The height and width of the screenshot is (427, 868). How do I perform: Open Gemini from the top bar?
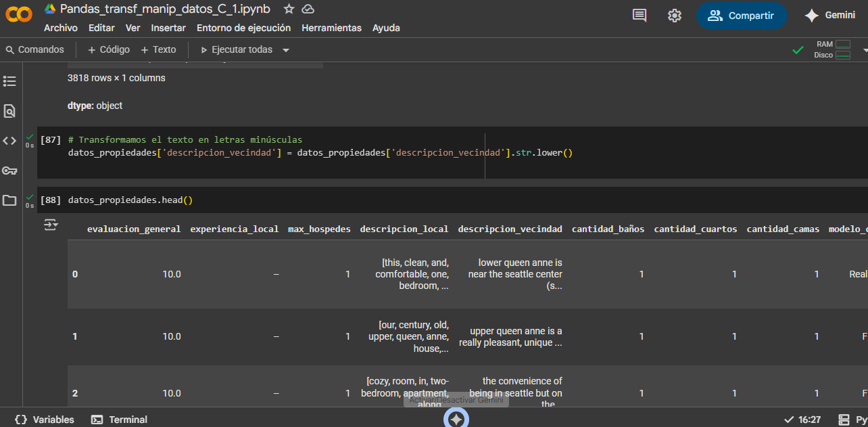[829, 16]
